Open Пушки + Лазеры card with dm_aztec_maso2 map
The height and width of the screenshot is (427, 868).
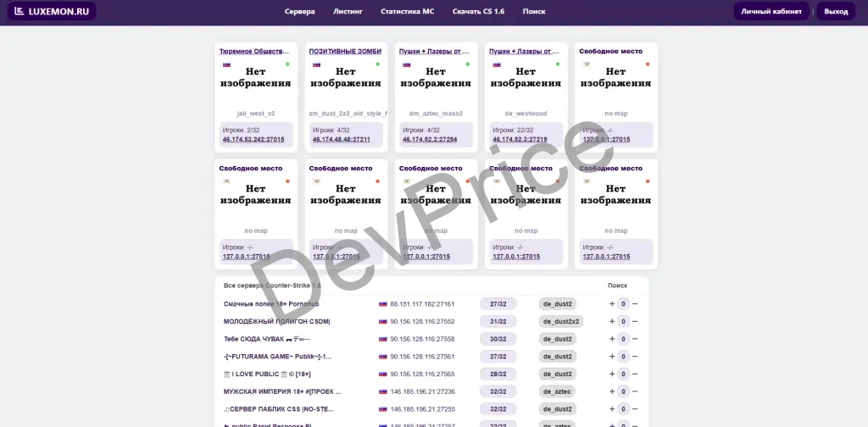(434, 51)
